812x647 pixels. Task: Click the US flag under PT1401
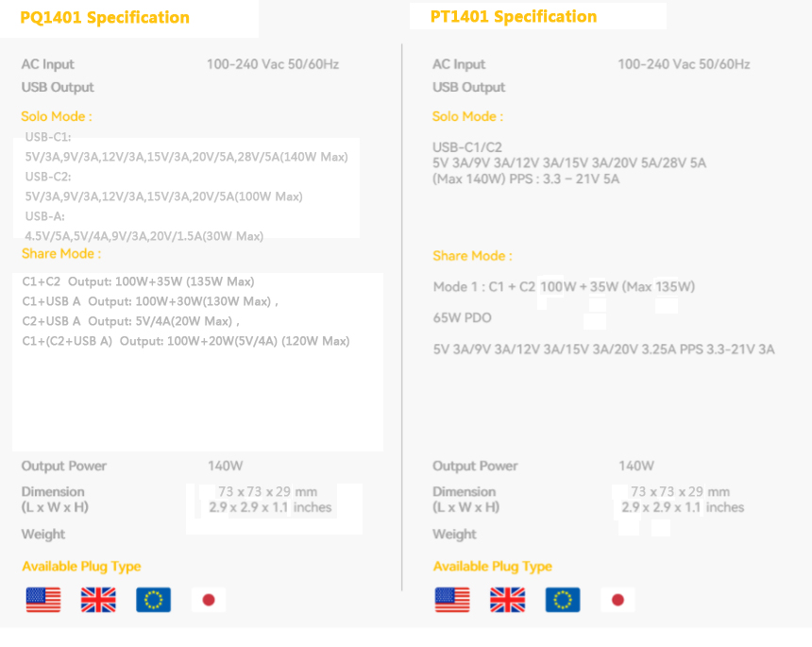452,600
